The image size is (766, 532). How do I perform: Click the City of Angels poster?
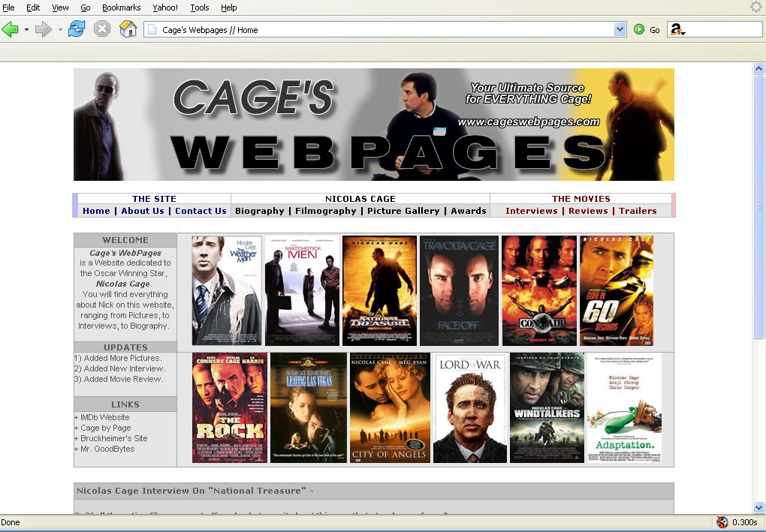click(390, 408)
